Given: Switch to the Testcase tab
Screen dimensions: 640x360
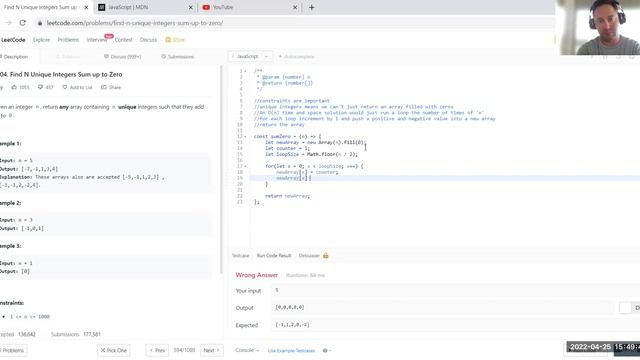Looking at the screenshot, I should coord(240,256).
